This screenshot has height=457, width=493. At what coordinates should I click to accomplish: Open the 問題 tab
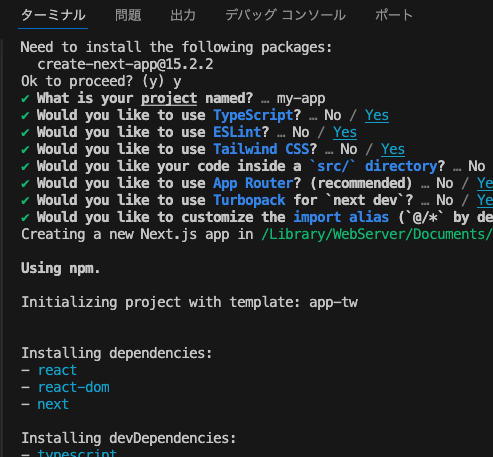[128, 15]
